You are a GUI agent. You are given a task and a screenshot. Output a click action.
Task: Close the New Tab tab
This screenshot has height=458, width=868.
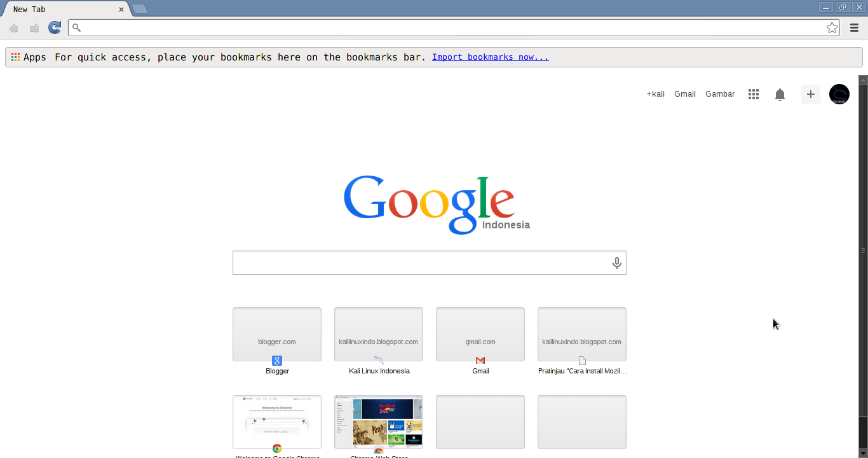pos(121,10)
